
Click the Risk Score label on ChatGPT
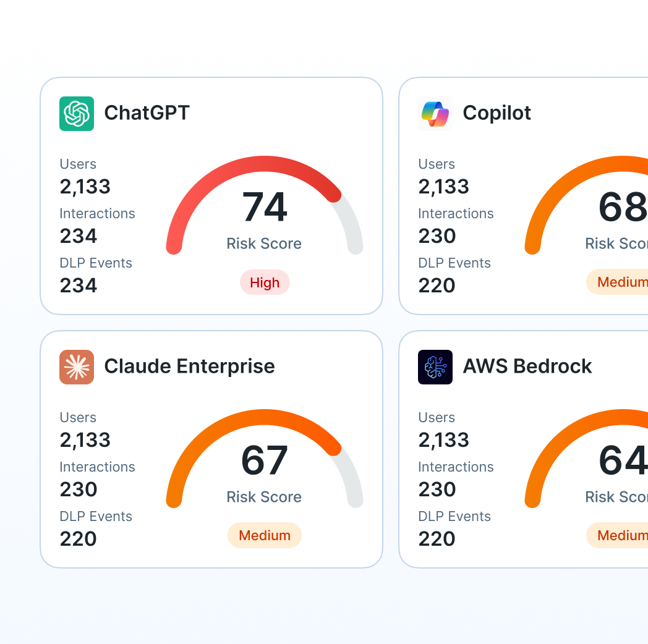click(264, 244)
